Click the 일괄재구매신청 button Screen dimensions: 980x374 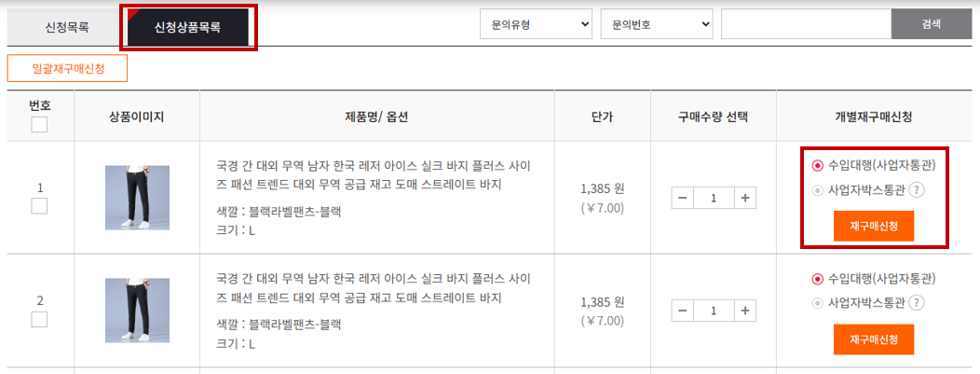pos(67,68)
